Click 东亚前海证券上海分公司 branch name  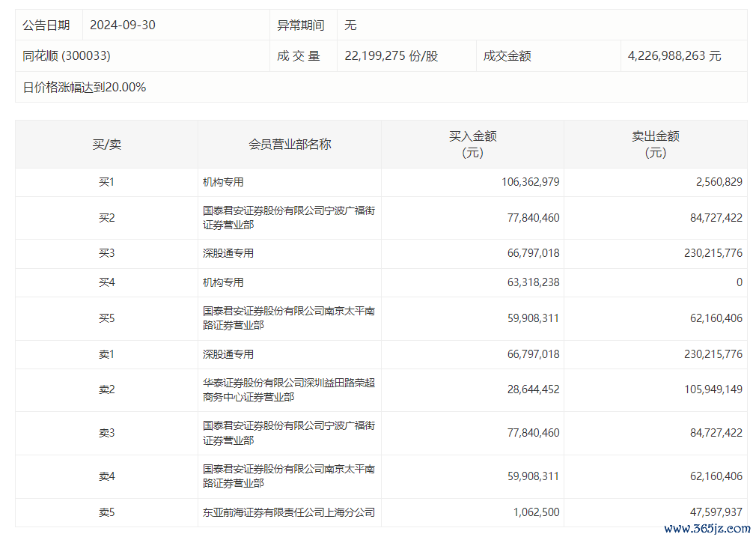[289, 512]
